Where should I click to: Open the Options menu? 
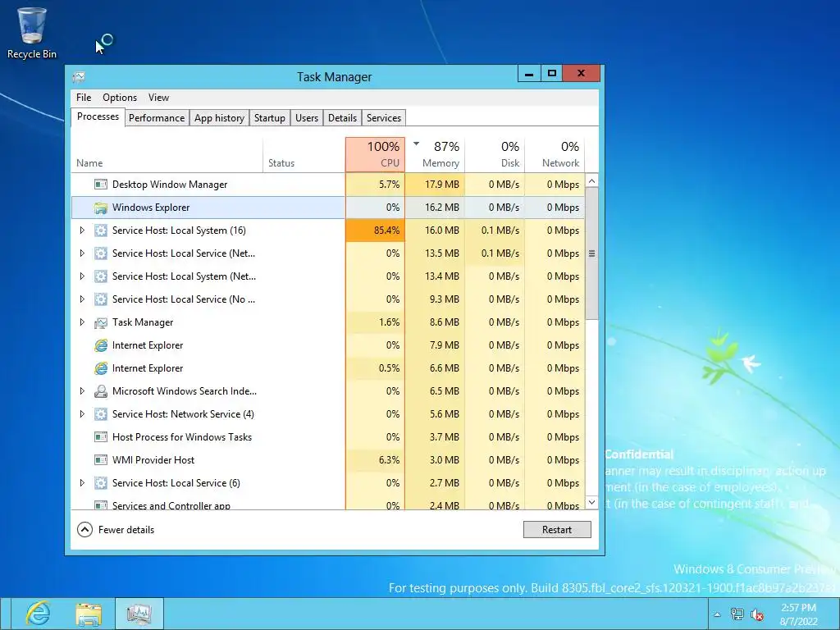pos(120,98)
